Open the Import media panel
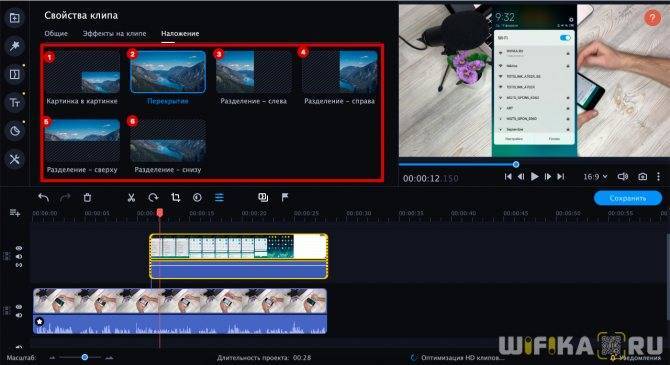 15,18
